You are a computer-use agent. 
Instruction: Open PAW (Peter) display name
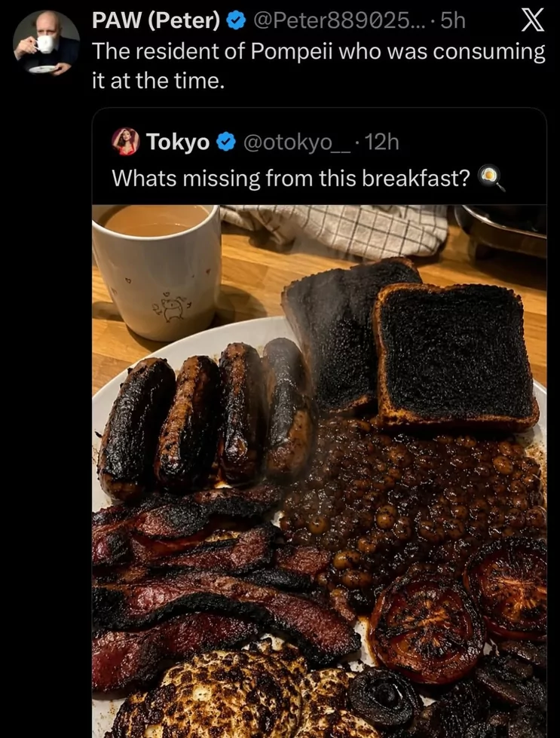point(156,20)
